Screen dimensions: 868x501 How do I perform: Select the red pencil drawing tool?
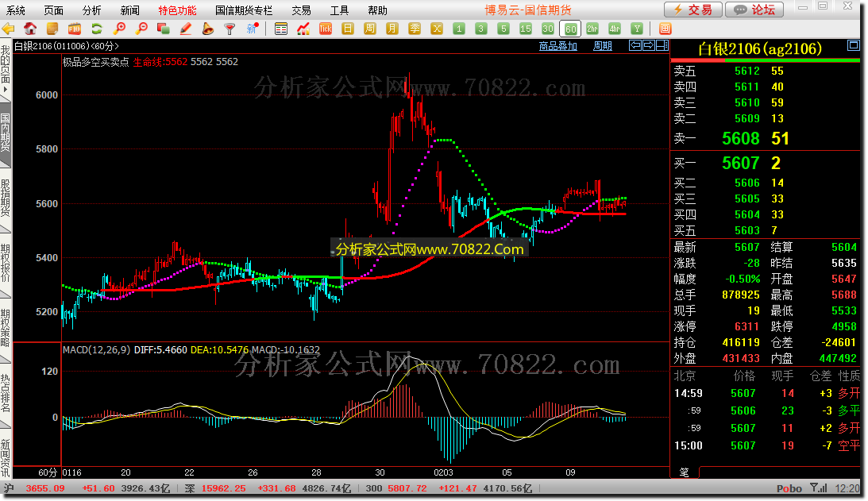[186, 29]
